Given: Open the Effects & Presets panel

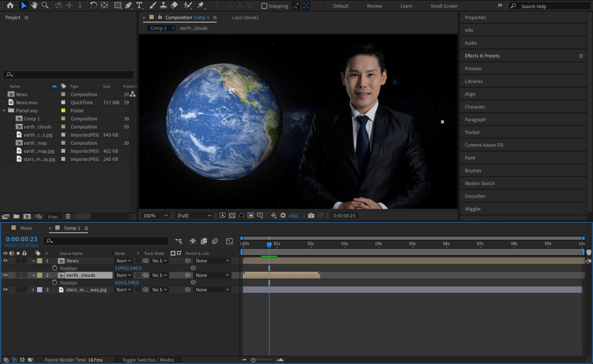Looking at the screenshot, I should coord(482,56).
